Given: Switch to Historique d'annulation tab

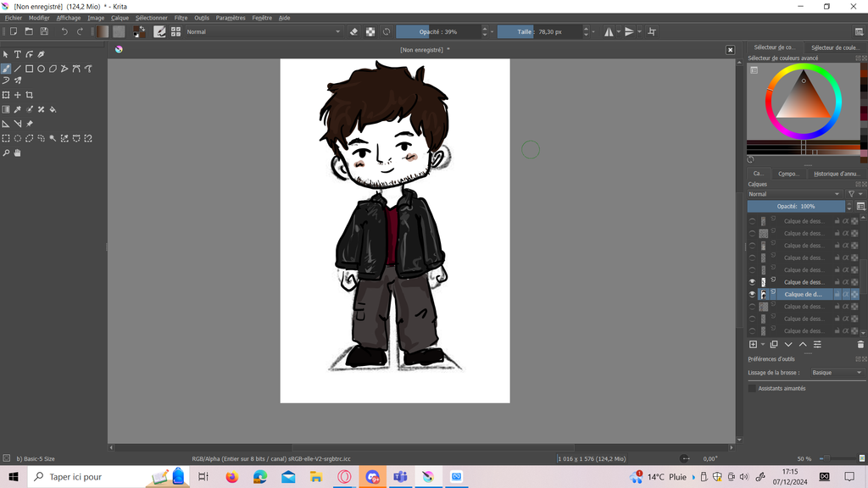Looking at the screenshot, I should tap(836, 174).
